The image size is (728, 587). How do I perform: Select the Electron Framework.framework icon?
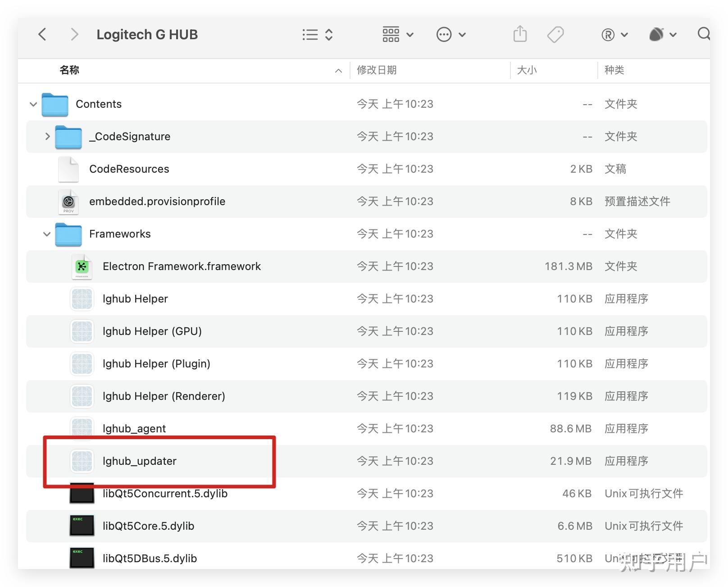pyautogui.click(x=82, y=266)
